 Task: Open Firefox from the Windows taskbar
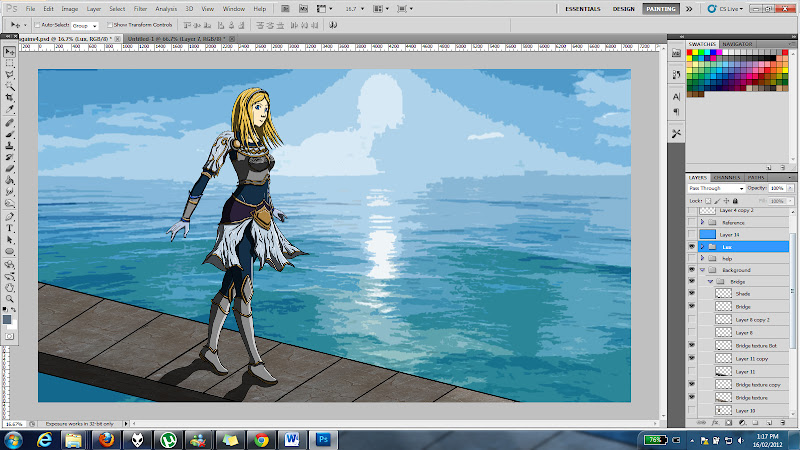coord(106,438)
